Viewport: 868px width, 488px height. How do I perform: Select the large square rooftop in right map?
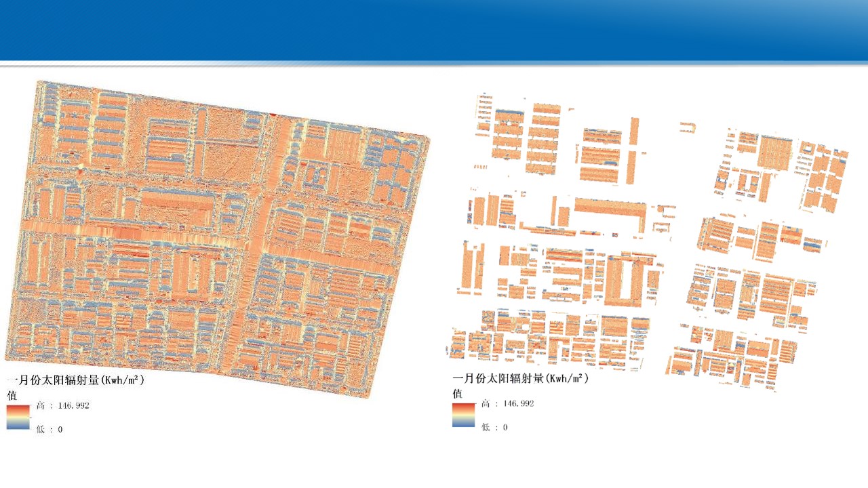(x=774, y=152)
